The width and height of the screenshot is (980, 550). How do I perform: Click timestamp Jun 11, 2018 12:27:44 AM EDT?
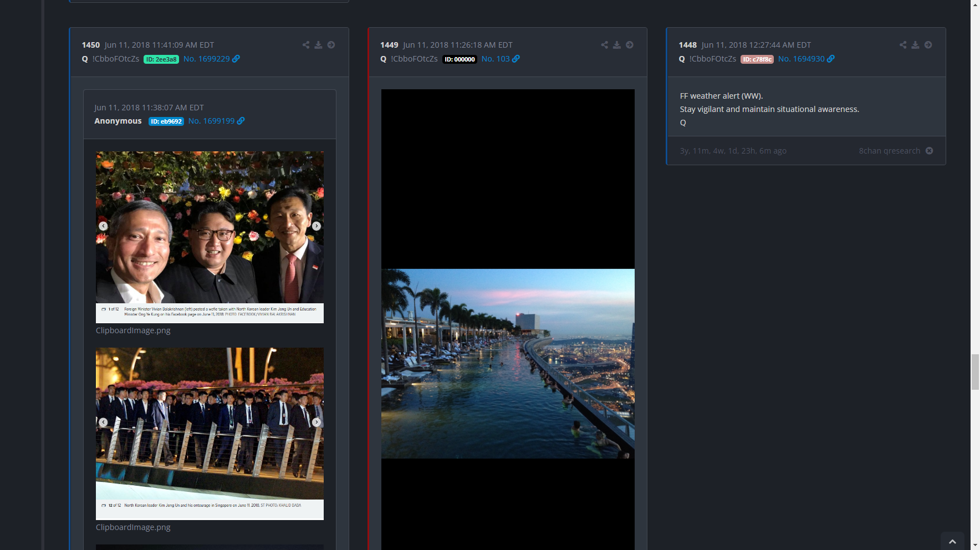[756, 45]
